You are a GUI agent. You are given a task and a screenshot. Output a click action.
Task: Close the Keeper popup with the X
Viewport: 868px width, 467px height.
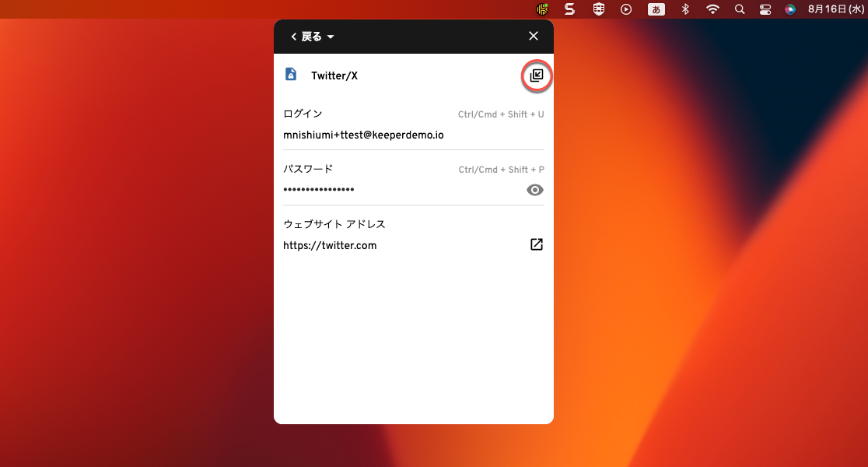click(534, 36)
